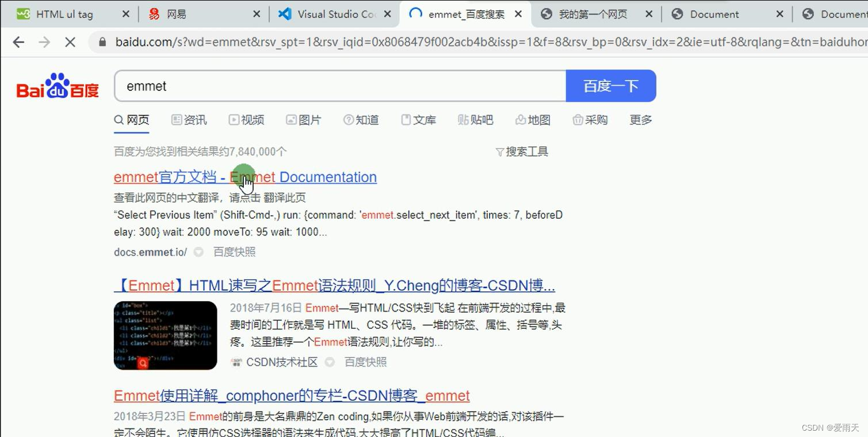
Task: Click inside the emmet search input field
Action: click(x=339, y=85)
